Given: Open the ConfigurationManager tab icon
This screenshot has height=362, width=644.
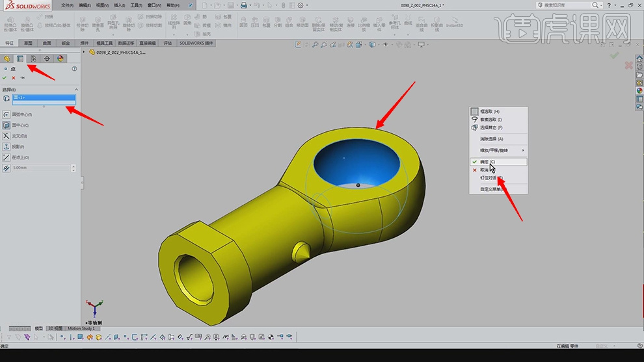Looking at the screenshot, I should [34, 58].
